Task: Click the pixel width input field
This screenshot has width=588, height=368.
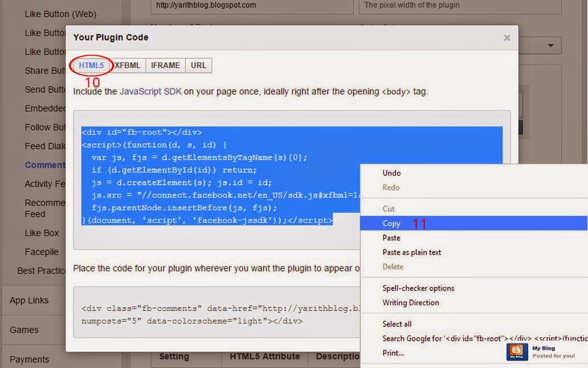Action: click(460, 6)
